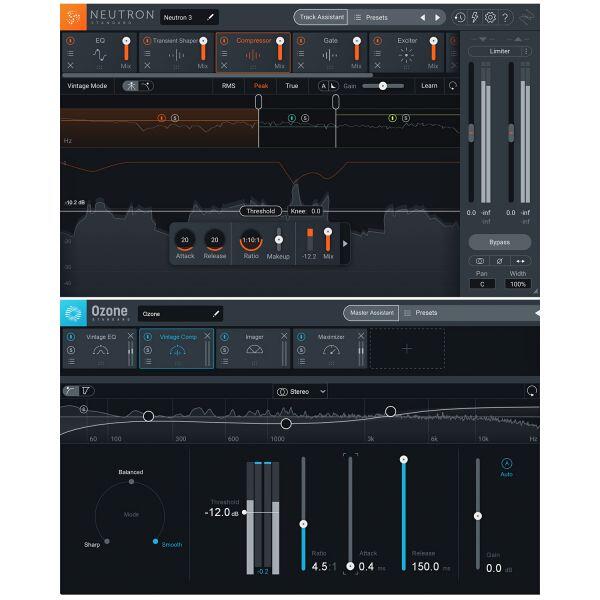Image resolution: width=600 pixels, height=600 pixels.
Task: Click the Track Assistant button
Action: coord(320,17)
